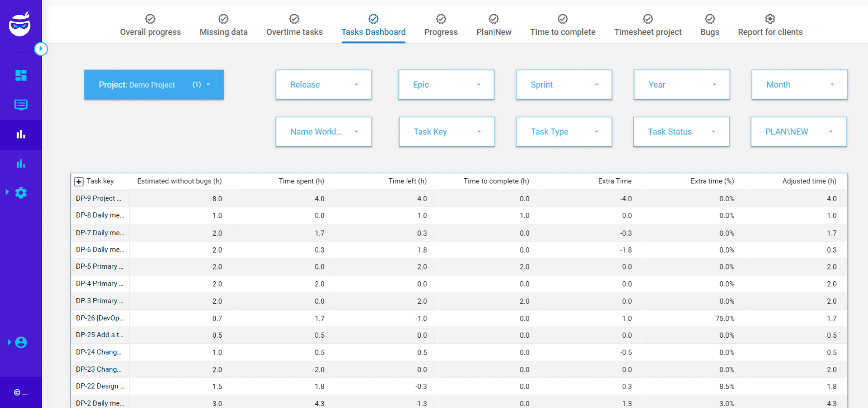Screen dimensions: 868x408
Task: Open the Month dropdown
Action: [798, 84]
